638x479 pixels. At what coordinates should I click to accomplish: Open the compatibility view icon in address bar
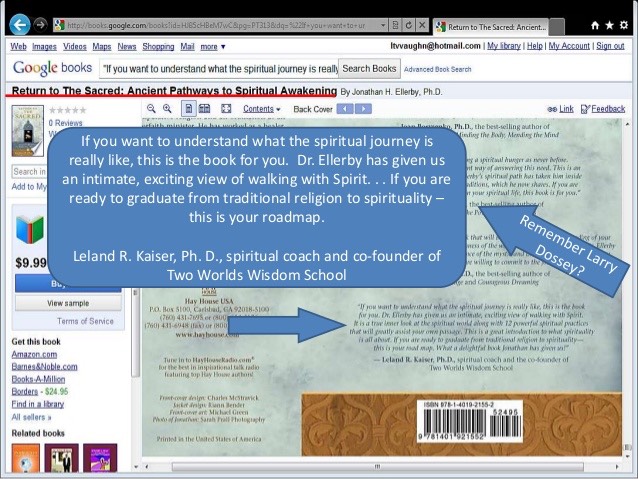[395, 25]
